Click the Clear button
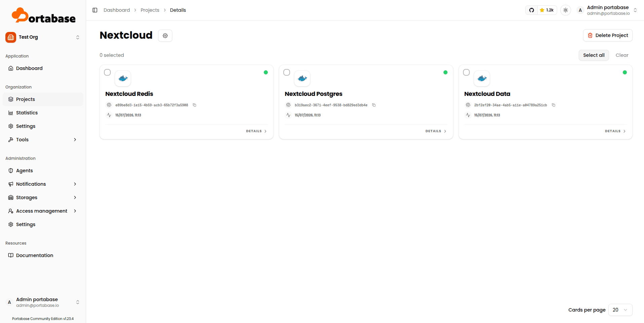644x323 pixels. tap(622, 55)
